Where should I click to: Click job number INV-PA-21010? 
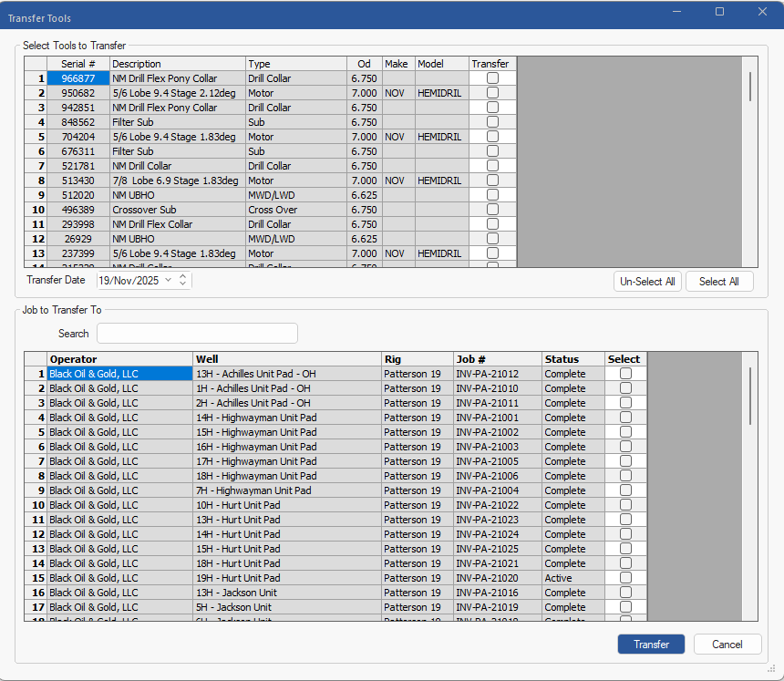pyautogui.click(x=498, y=388)
